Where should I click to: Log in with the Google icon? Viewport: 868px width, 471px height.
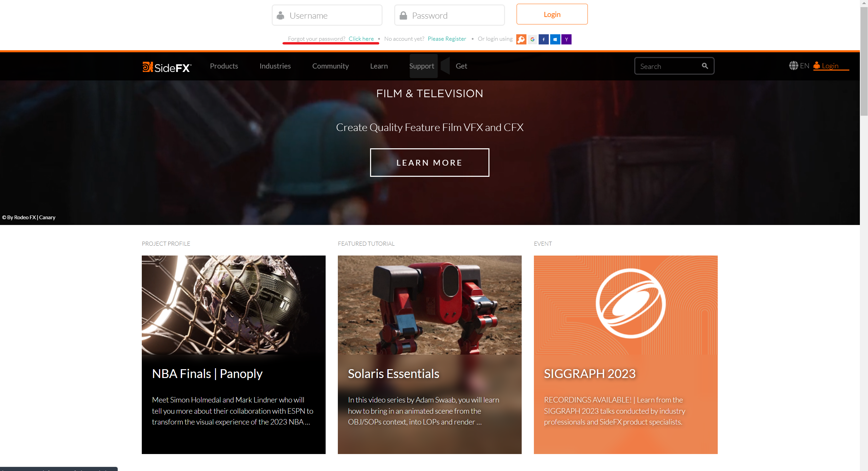pyautogui.click(x=533, y=39)
